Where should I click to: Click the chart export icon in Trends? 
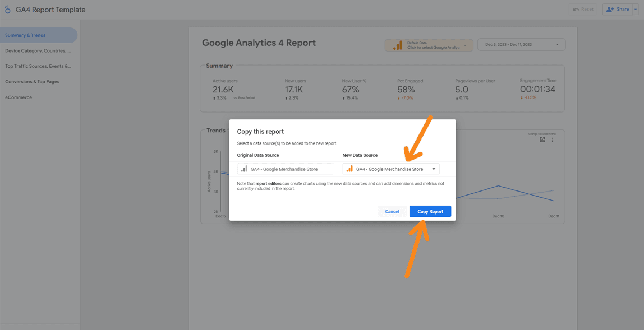click(542, 140)
